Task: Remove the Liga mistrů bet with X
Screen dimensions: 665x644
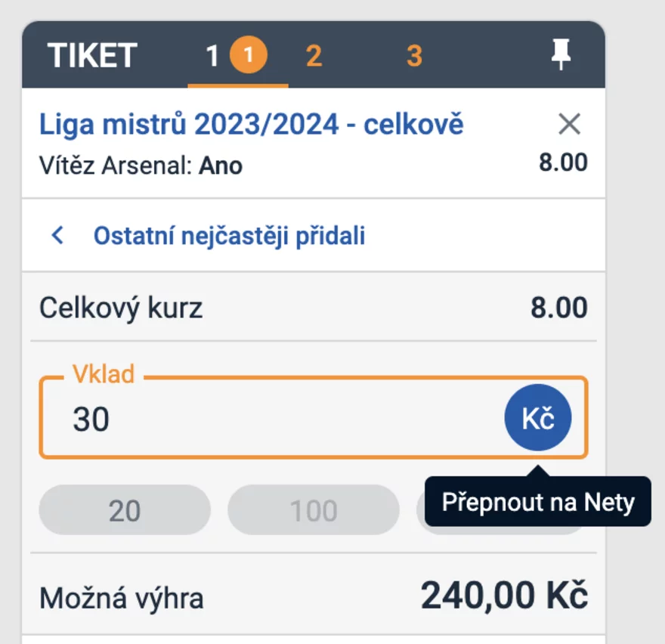Action: [x=569, y=124]
